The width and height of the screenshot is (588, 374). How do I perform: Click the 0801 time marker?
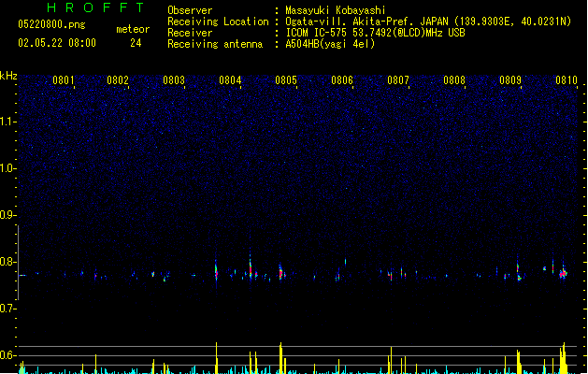pos(63,80)
